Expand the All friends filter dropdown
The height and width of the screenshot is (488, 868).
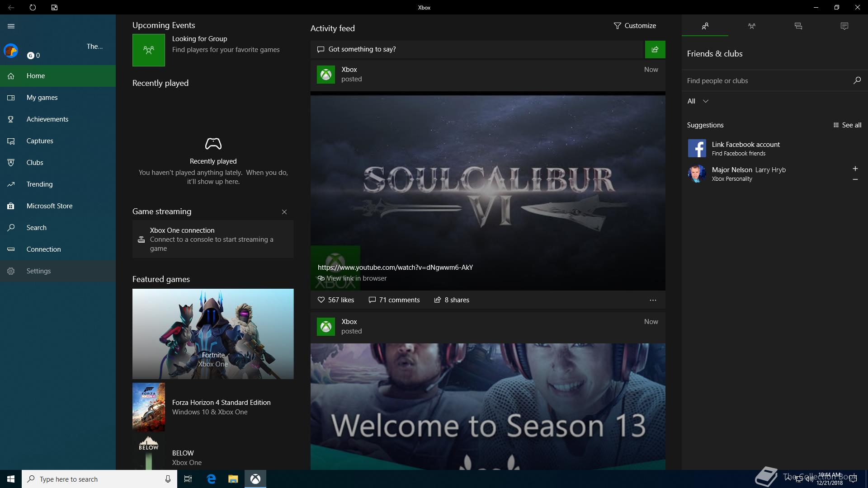point(698,101)
